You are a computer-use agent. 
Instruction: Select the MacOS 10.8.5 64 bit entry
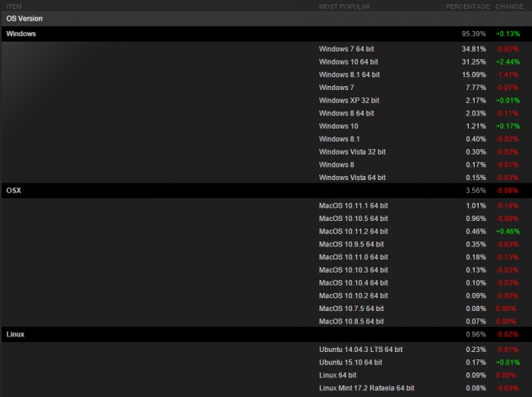coord(351,322)
